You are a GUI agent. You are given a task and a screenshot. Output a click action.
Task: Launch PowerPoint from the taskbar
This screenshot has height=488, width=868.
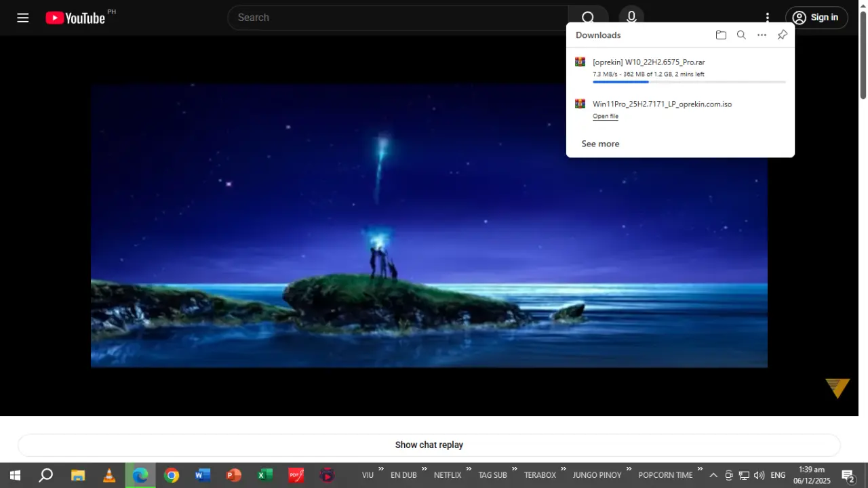(234, 475)
